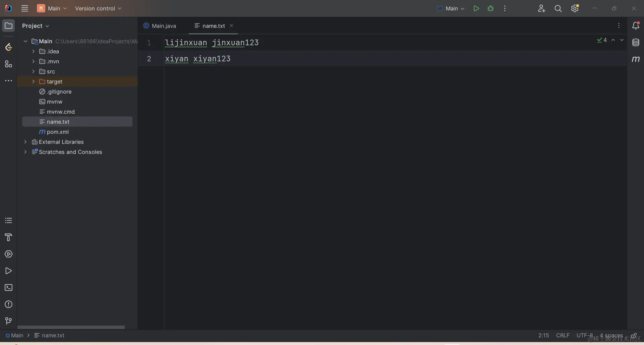Click Main breadcrumb in navigation bar

(14, 336)
